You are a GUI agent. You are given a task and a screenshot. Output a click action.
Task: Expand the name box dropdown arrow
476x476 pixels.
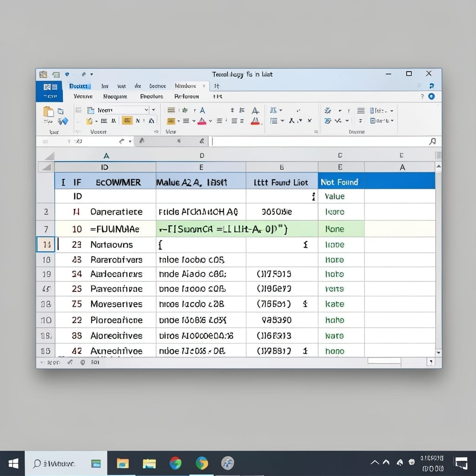(x=130, y=141)
